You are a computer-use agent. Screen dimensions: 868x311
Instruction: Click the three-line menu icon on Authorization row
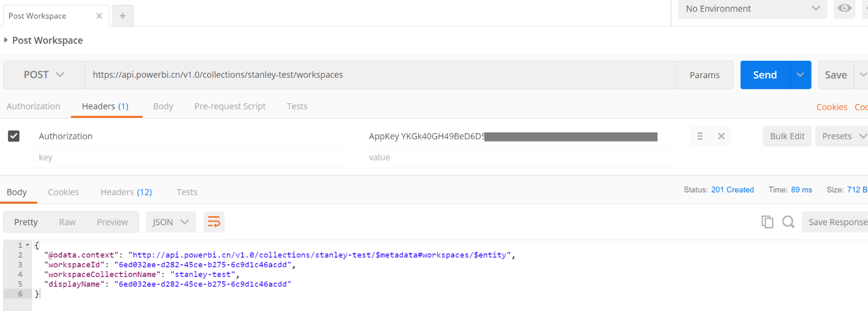(x=700, y=136)
